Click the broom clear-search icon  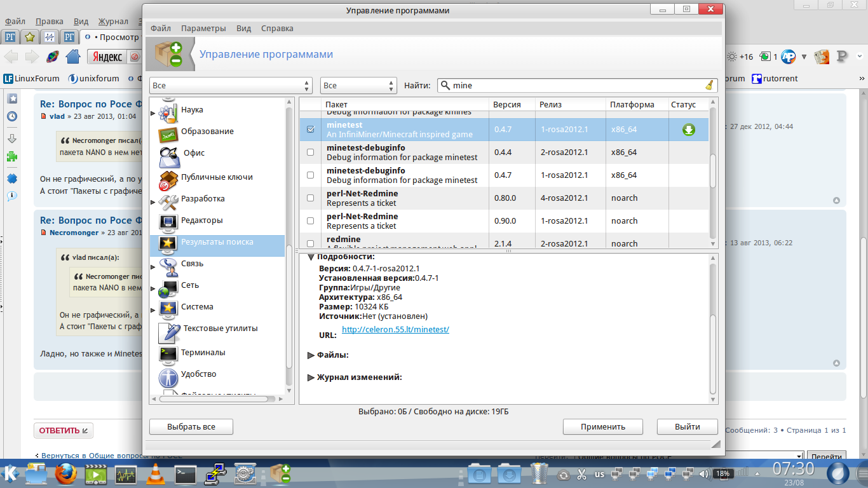click(709, 86)
